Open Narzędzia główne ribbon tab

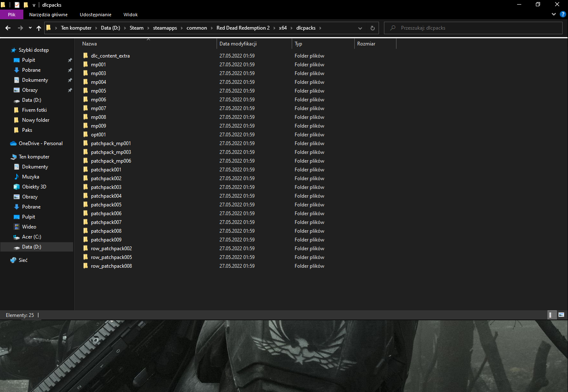tap(48, 15)
